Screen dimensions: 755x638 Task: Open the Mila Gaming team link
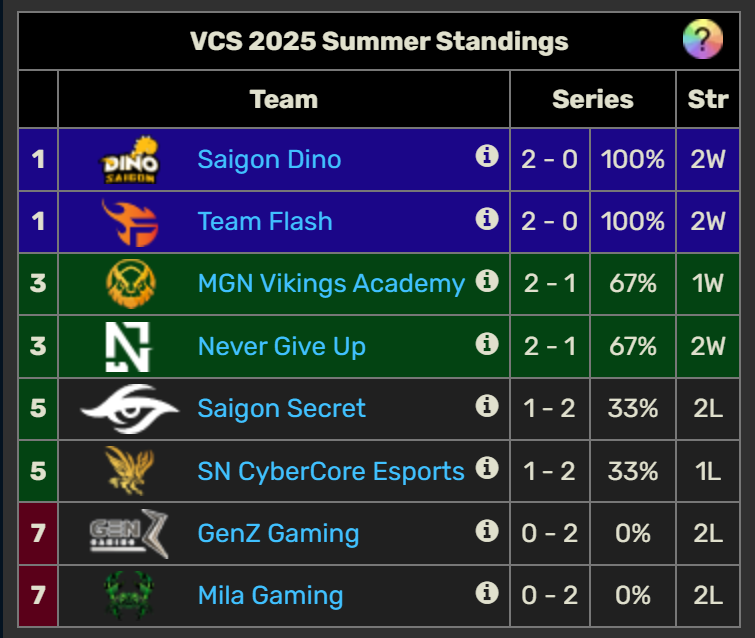coord(270,596)
